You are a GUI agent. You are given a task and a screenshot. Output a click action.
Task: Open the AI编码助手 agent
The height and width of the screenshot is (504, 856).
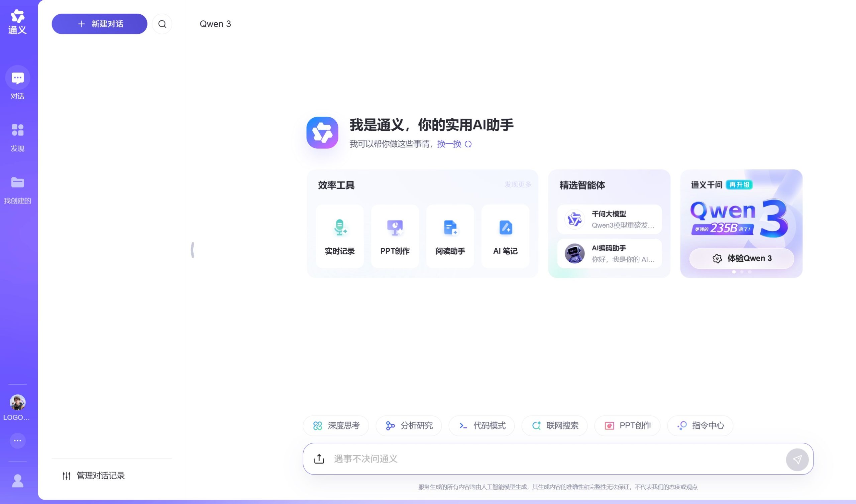coord(610,254)
